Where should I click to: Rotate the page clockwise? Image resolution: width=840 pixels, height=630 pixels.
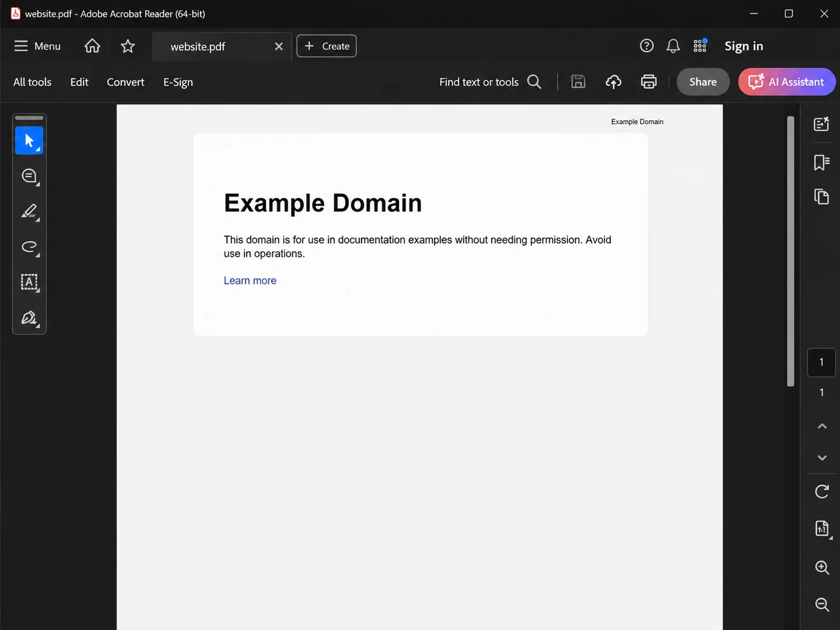822,491
